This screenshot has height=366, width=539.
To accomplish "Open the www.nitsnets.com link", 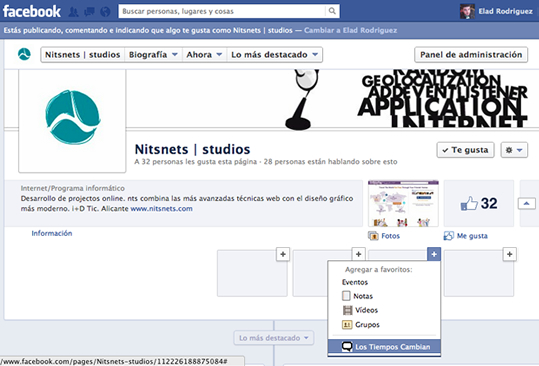I will point(162,209).
